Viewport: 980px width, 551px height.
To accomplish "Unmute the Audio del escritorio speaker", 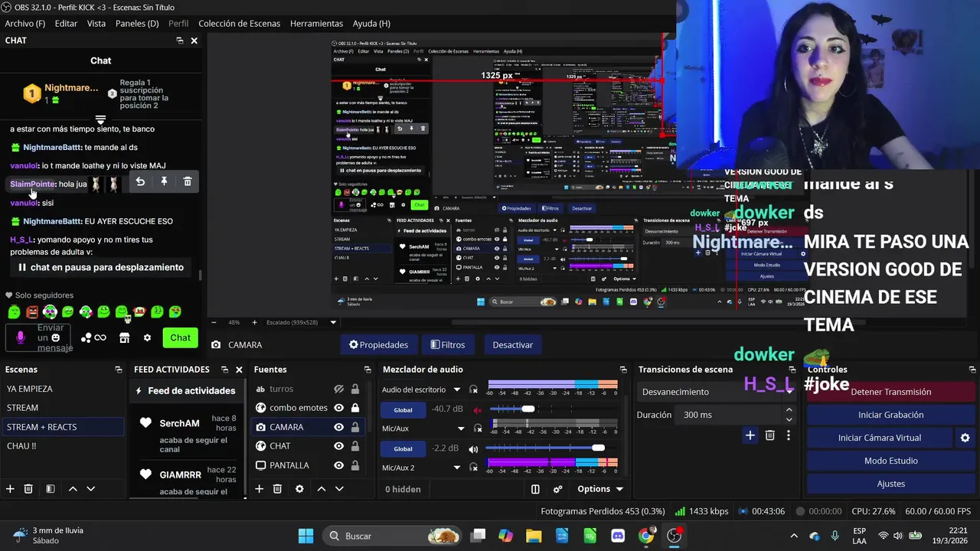I will click(479, 409).
